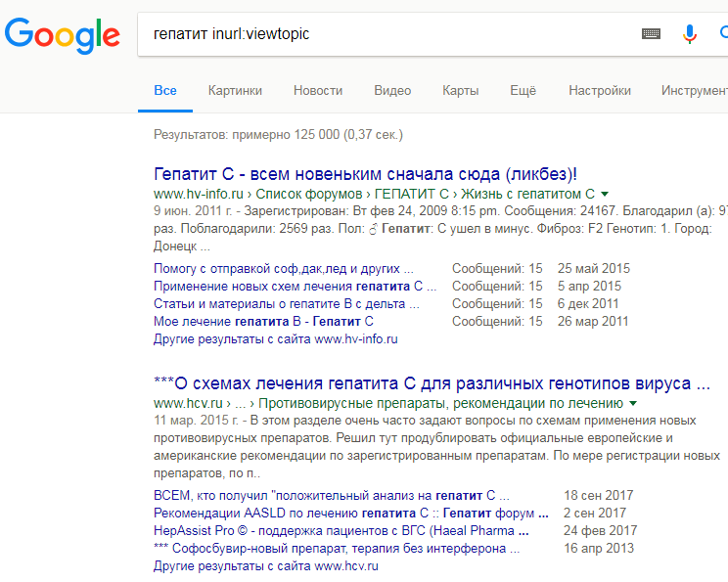Click the green URL 'www.hv-info.ru'
The height and width of the screenshot is (582, 728).
point(199,194)
